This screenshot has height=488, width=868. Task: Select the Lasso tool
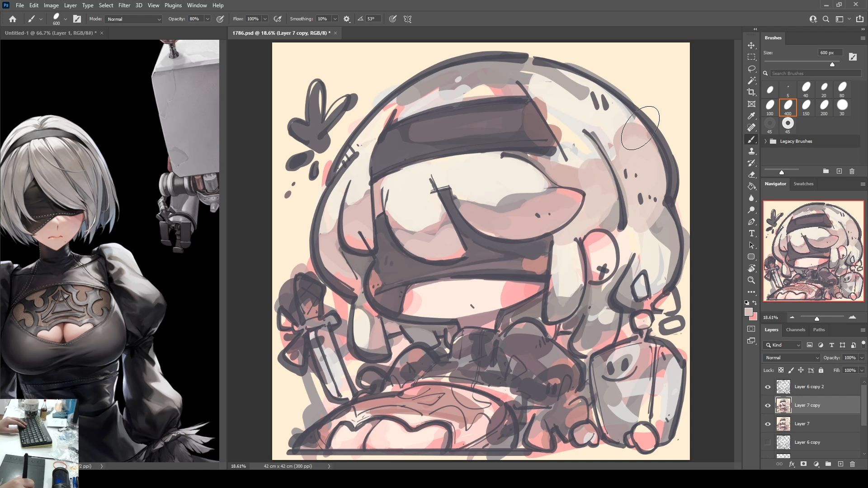[x=751, y=69]
